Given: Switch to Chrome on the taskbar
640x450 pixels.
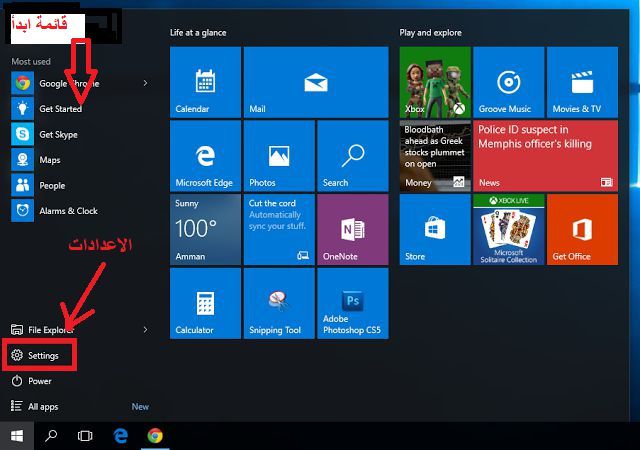Looking at the screenshot, I should 155,436.
